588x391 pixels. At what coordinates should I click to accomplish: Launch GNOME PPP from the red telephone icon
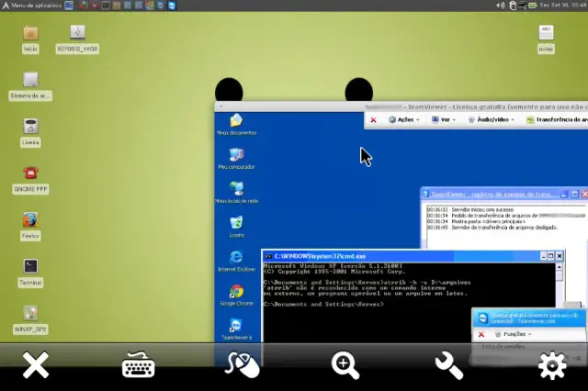[x=30, y=179]
